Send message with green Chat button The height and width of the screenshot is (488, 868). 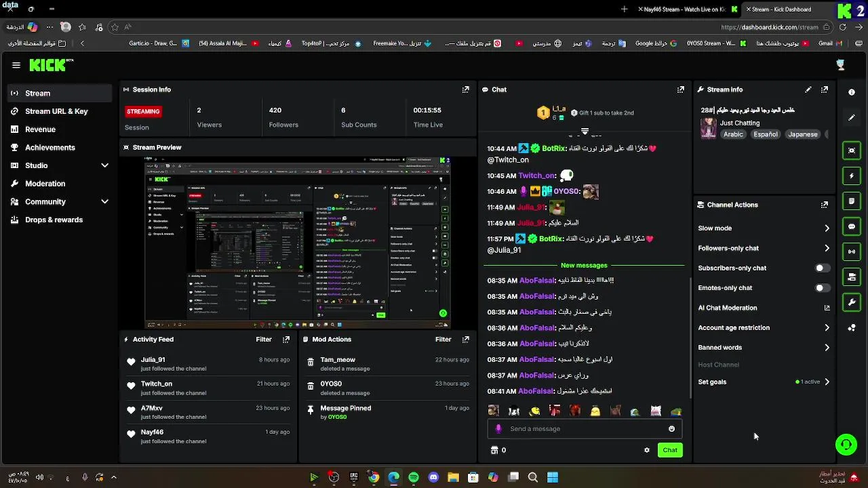670,450
